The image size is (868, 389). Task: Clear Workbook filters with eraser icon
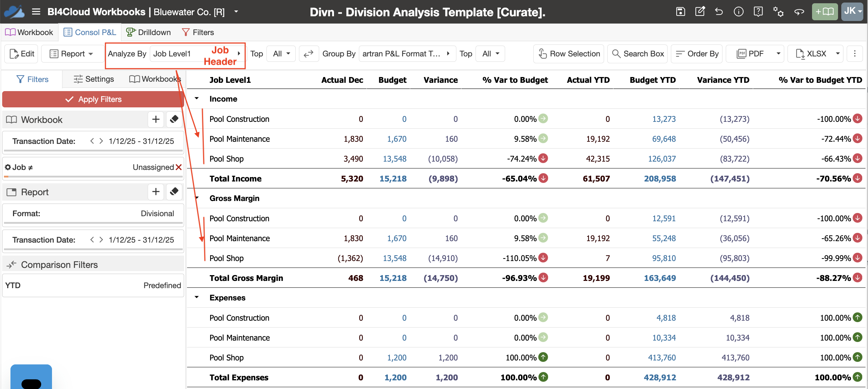click(x=174, y=119)
